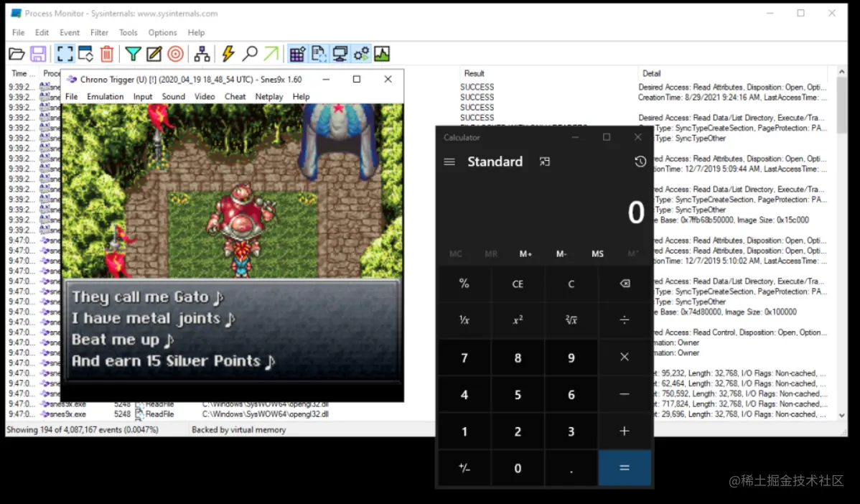Screen dimensions: 860x504
Task: Open Calculator hamburger navigation menu
Action: click(x=449, y=162)
